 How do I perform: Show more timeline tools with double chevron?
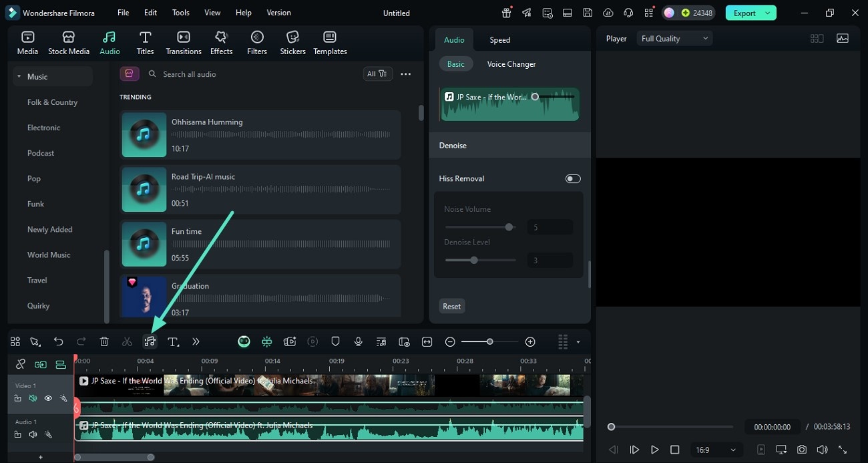(196, 341)
